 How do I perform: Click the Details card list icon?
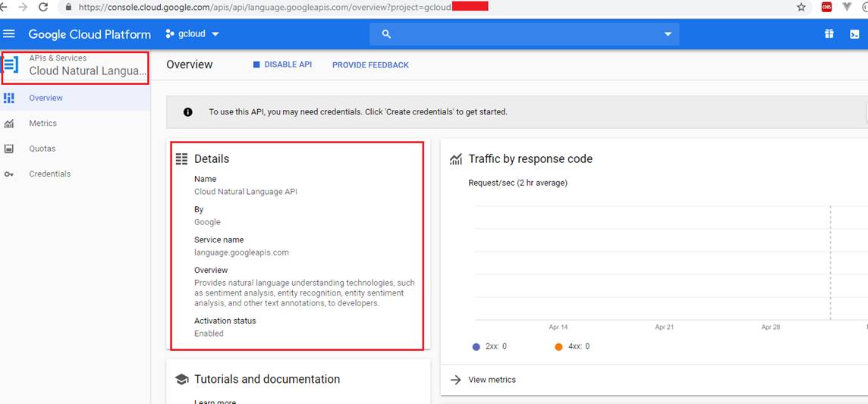(x=181, y=159)
